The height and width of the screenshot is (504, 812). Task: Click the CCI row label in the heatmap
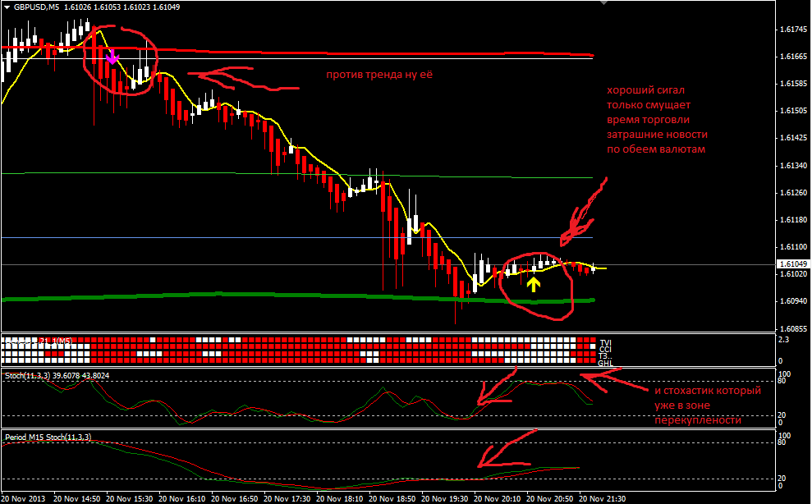tap(605, 350)
